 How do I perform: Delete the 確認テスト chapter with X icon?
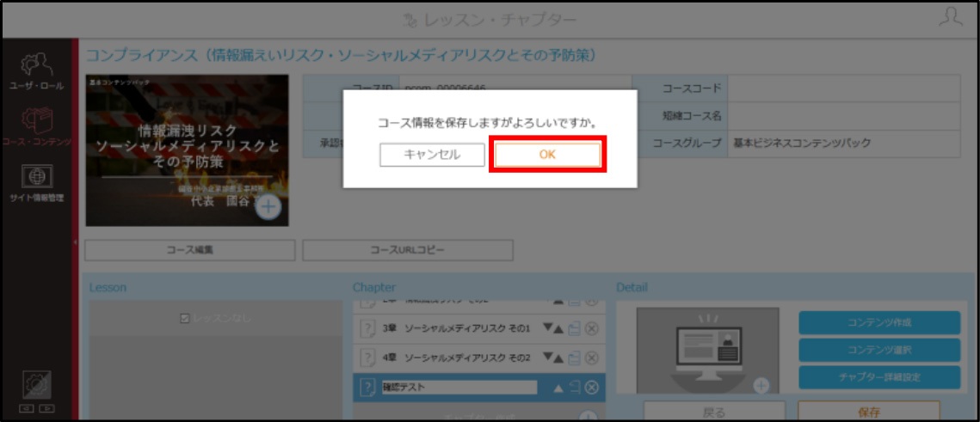coord(591,388)
